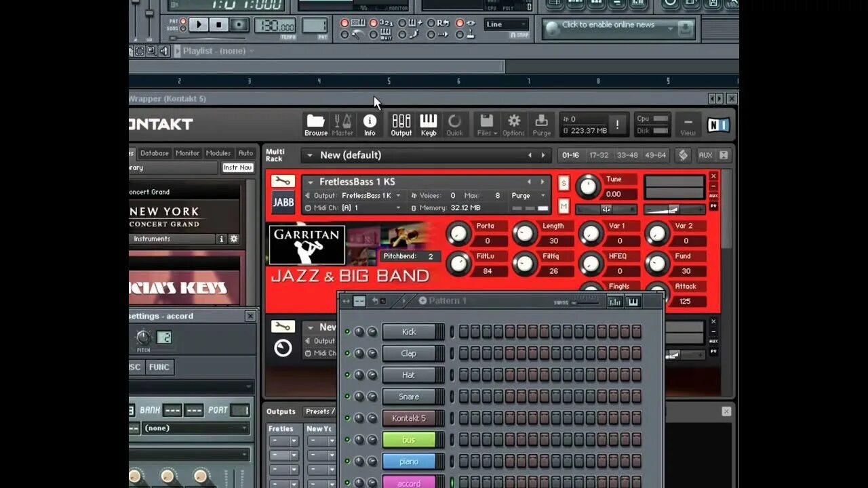Click the FretlessBass pan slider

(606, 209)
